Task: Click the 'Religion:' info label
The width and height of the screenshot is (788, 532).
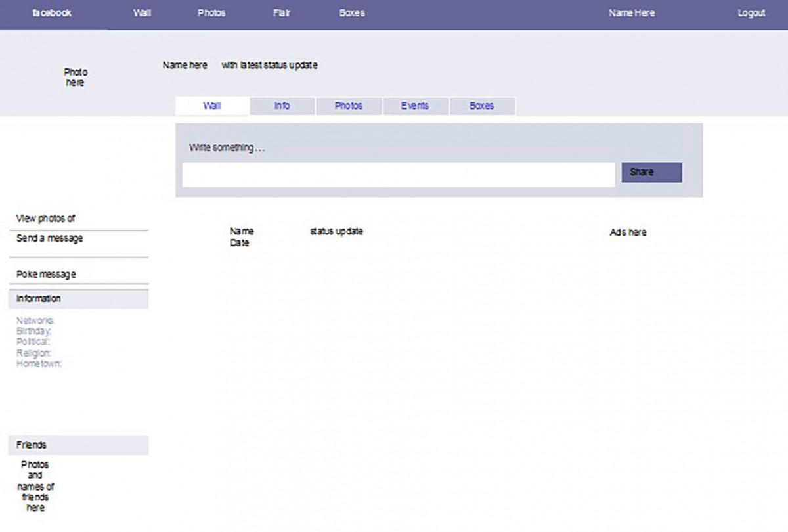Action: pyautogui.click(x=34, y=353)
